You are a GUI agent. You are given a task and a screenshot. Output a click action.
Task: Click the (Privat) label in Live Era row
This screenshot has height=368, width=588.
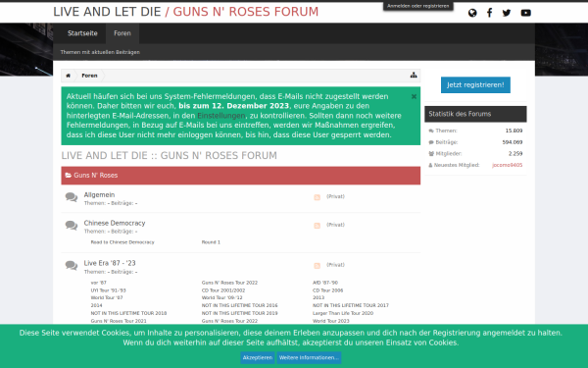click(335, 265)
